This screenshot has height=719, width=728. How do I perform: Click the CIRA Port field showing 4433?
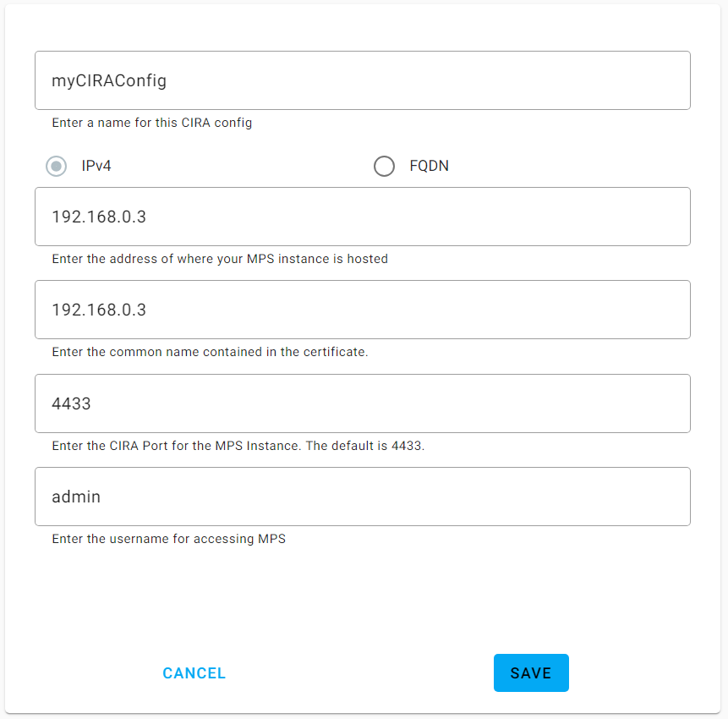(x=362, y=403)
